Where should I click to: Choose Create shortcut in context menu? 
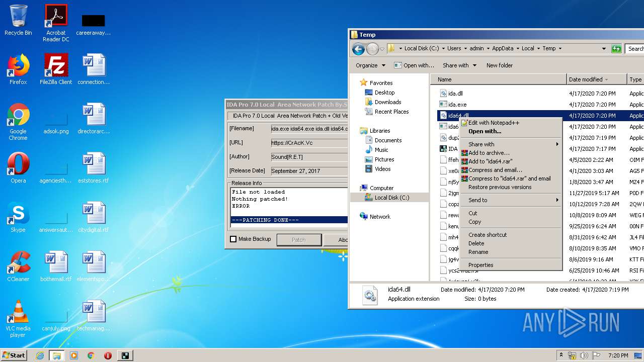[x=511, y=235]
